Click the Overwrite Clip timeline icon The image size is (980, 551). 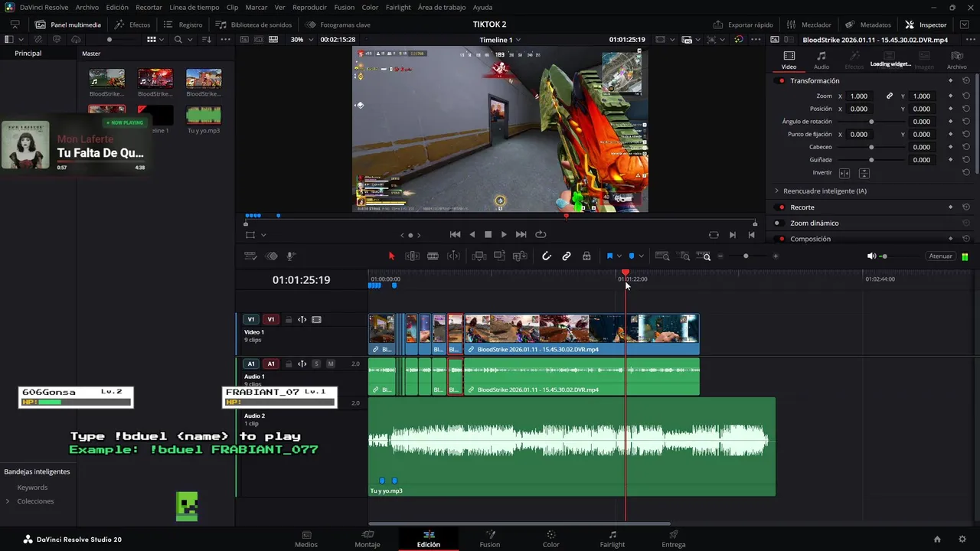point(500,256)
